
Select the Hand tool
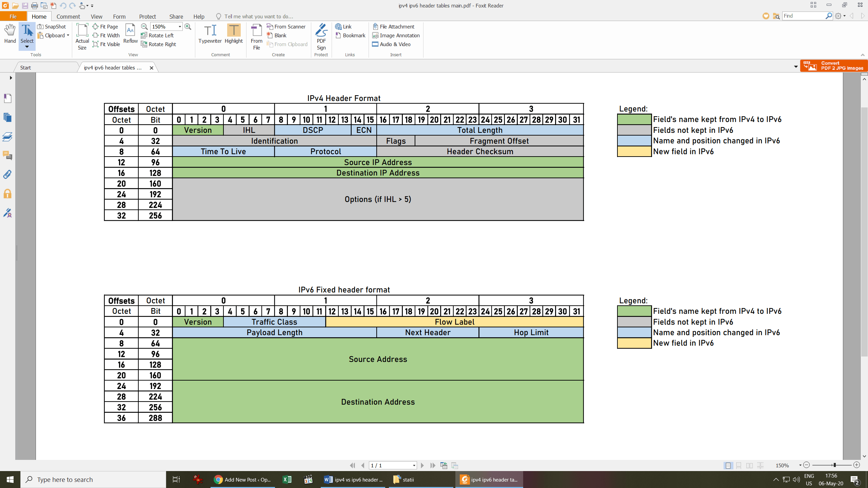click(x=10, y=34)
